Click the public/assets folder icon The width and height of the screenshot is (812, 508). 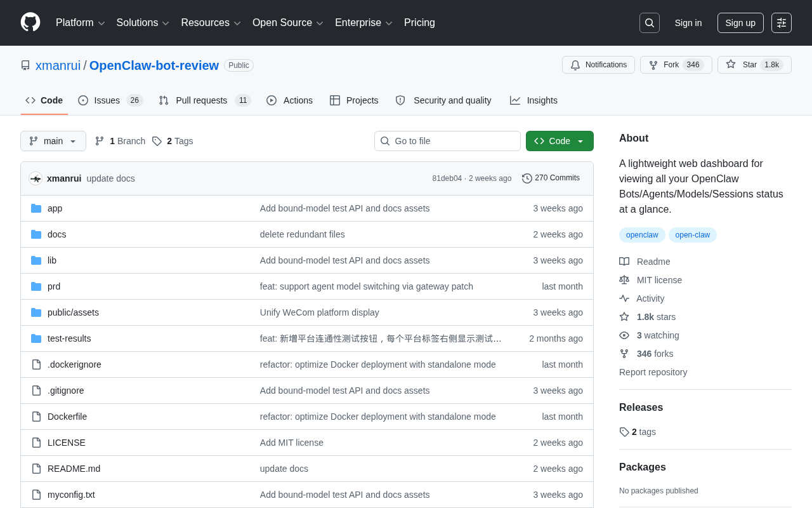point(36,312)
